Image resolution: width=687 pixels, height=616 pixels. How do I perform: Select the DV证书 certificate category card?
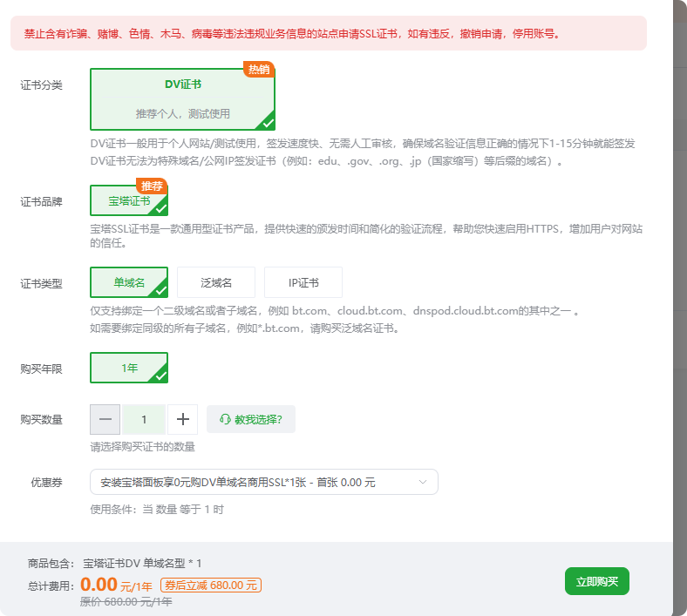click(x=182, y=99)
